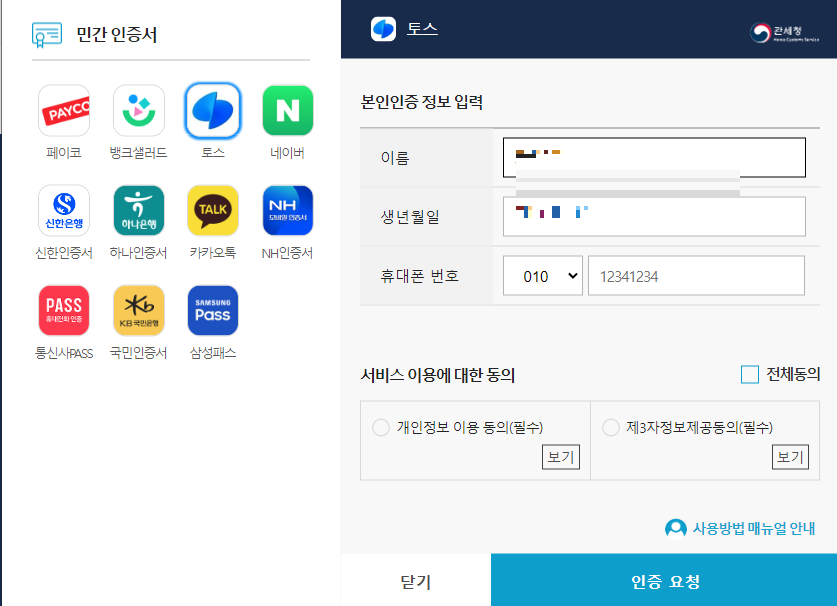837x606 pixels.
Task: Choose the Banksalad certificate icon
Action: click(139, 111)
